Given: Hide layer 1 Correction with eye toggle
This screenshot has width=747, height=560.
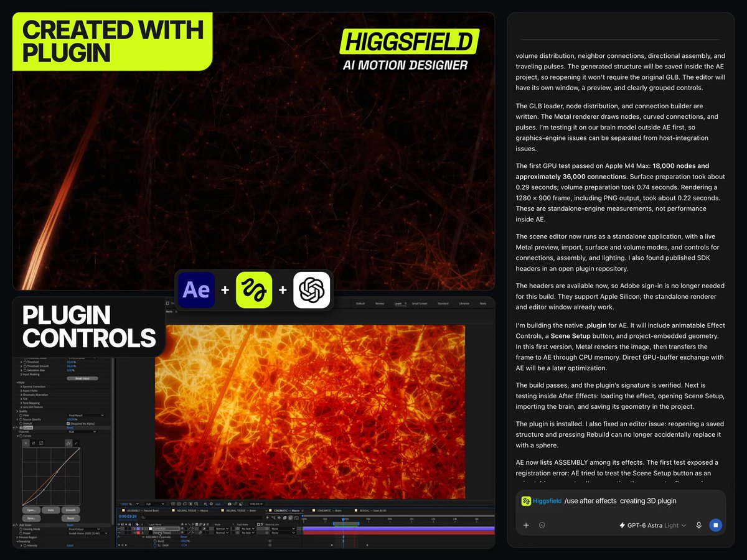Looking at the screenshot, I should click(x=119, y=529).
